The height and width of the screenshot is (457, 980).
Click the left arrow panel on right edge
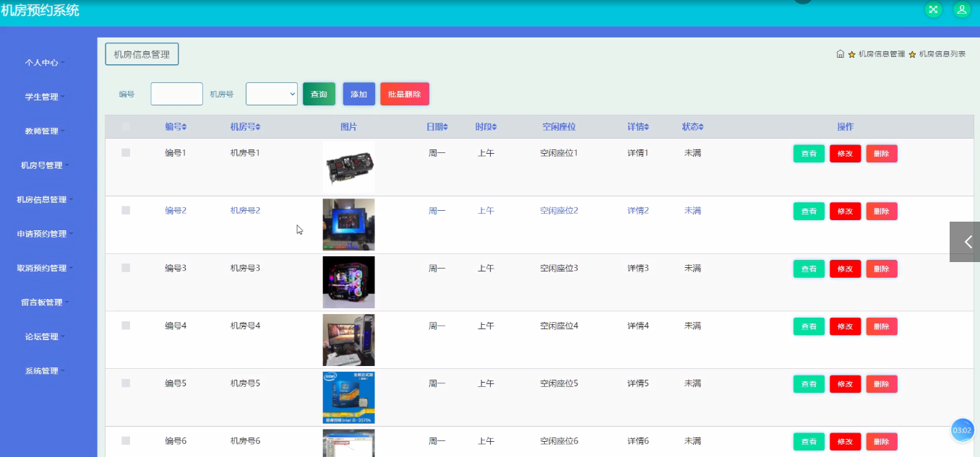pos(966,242)
